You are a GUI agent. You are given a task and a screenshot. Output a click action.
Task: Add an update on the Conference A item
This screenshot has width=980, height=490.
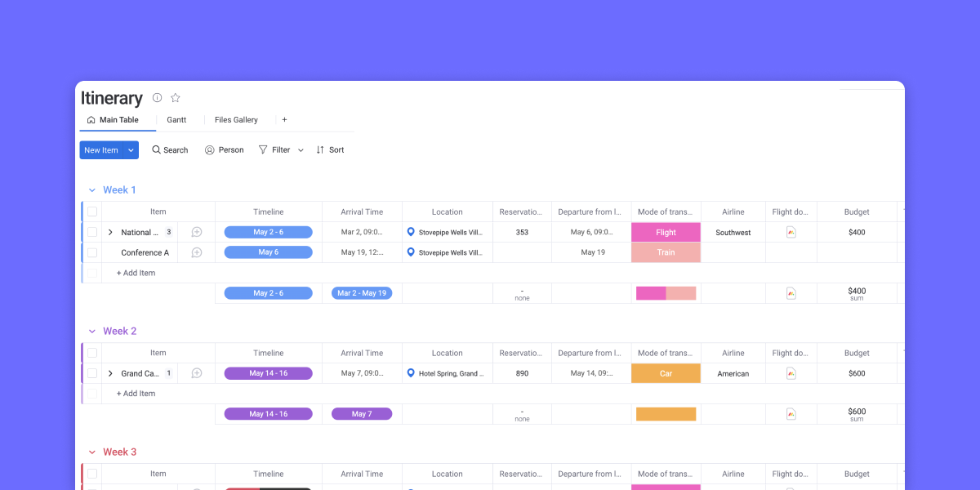(x=196, y=252)
